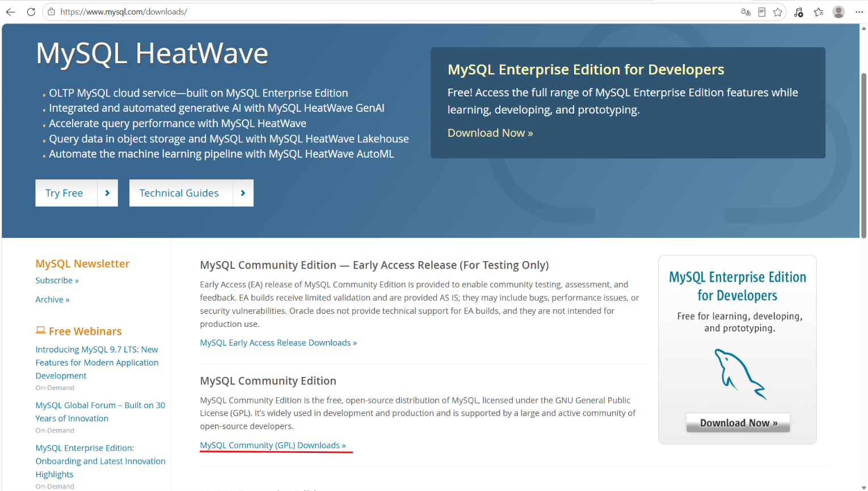Open the Introducing MySQL 9.7 LTS webinar link
868x491 pixels.
coord(97,363)
